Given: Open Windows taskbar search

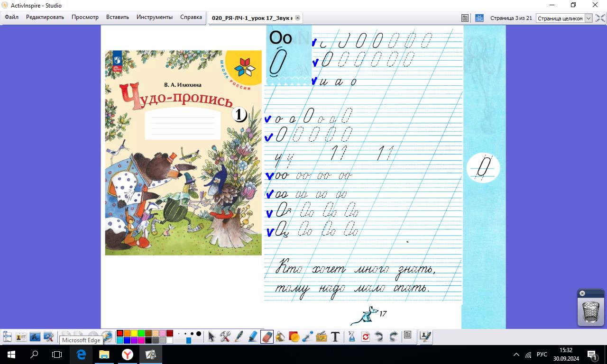Looking at the screenshot, I should coord(34,355).
